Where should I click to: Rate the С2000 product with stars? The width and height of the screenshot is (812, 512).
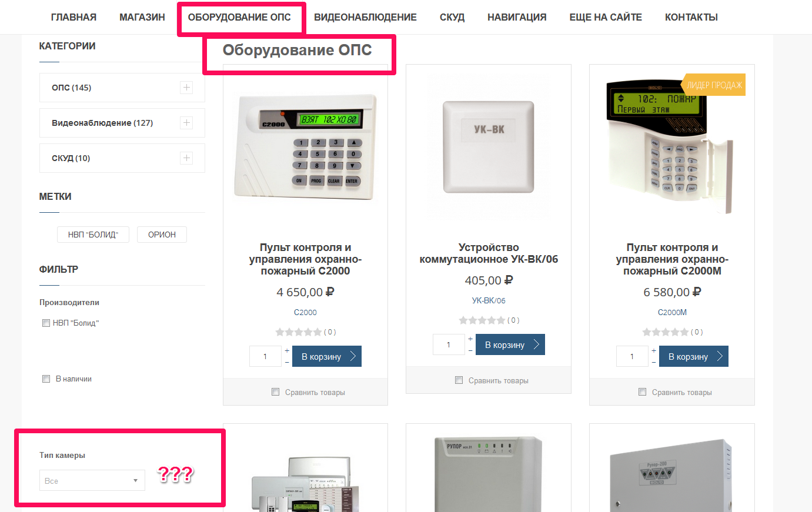click(x=299, y=332)
